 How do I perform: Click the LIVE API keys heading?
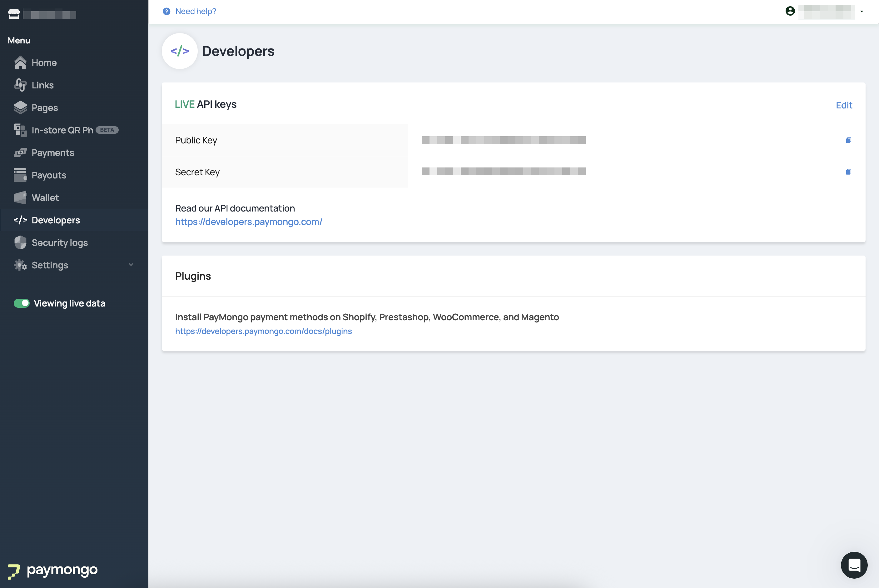pyautogui.click(x=206, y=104)
